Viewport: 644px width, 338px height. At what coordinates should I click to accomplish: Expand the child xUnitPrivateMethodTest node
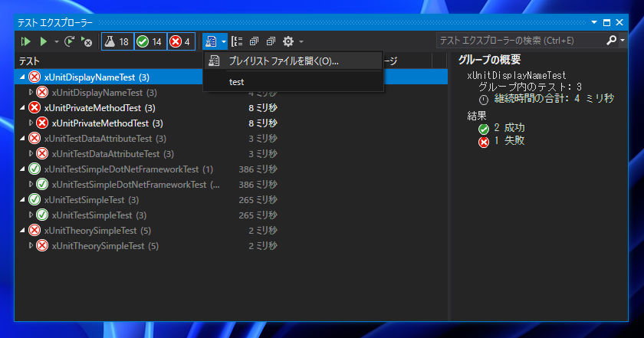pyautogui.click(x=31, y=123)
